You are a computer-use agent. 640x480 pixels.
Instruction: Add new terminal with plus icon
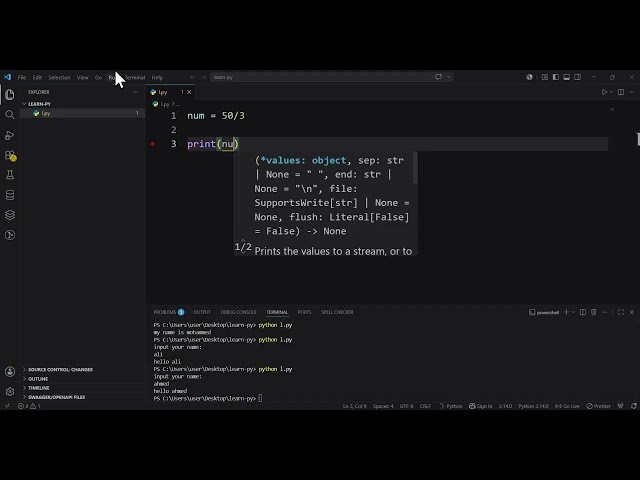coord(566,312)
